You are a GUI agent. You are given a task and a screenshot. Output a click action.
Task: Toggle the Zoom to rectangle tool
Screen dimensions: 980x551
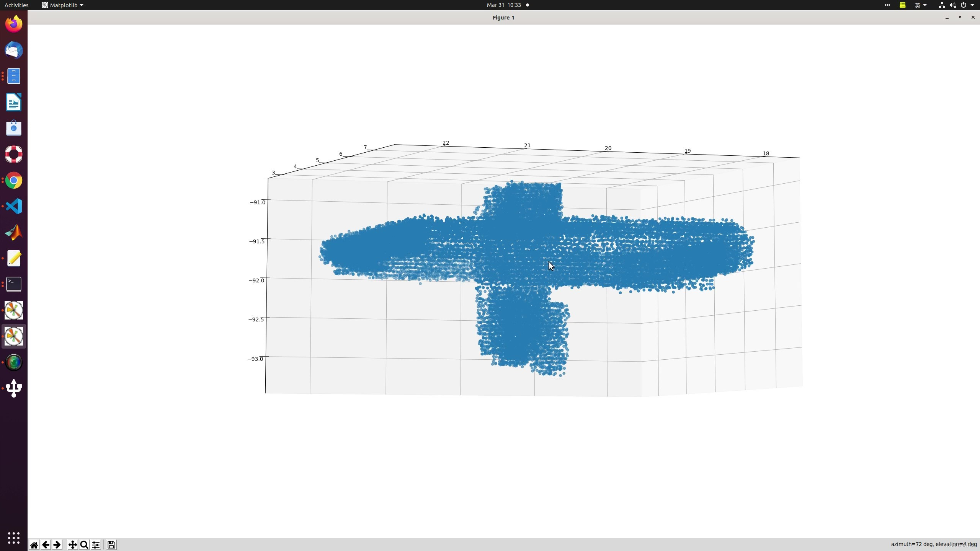84,544
